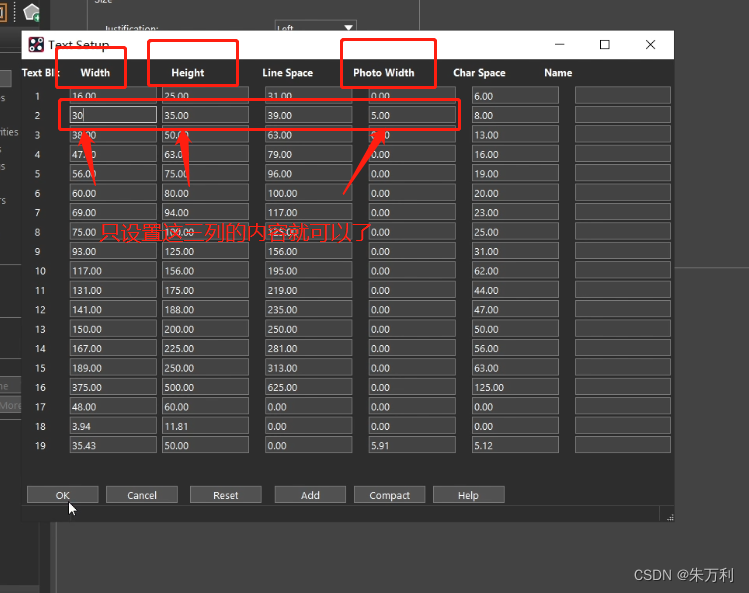Image resolution: width=749 pixels, height=593 pixels.
Task: Click Width field 117.00 in row 10
Action: click(113, 270)
